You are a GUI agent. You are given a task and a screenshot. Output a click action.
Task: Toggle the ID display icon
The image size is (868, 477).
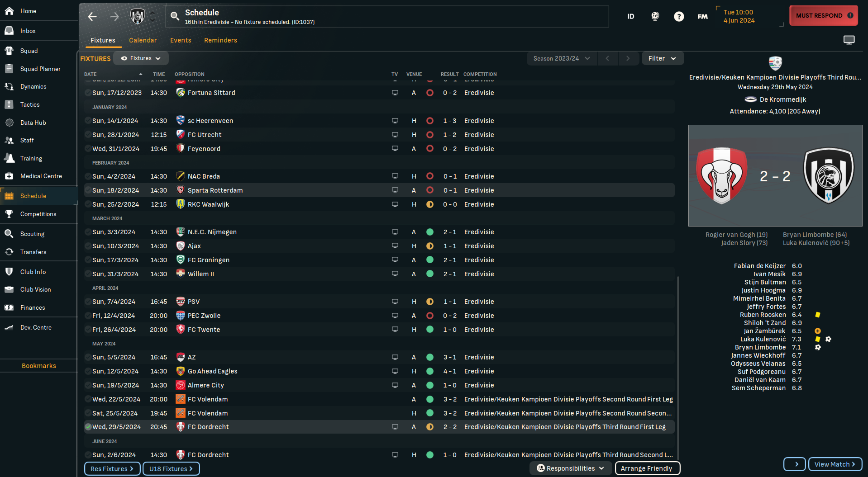click(x=630, y=16)
